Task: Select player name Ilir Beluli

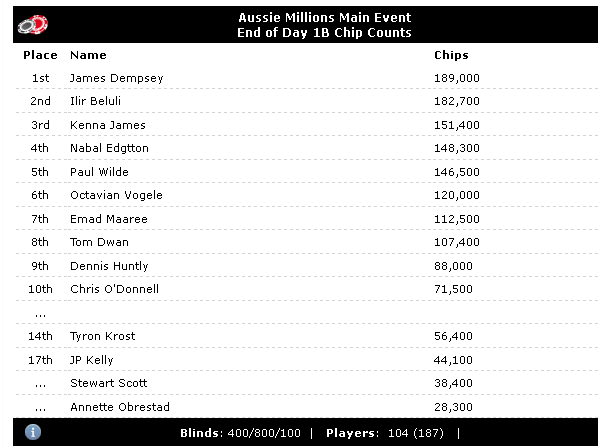Action: click(100, 101)
